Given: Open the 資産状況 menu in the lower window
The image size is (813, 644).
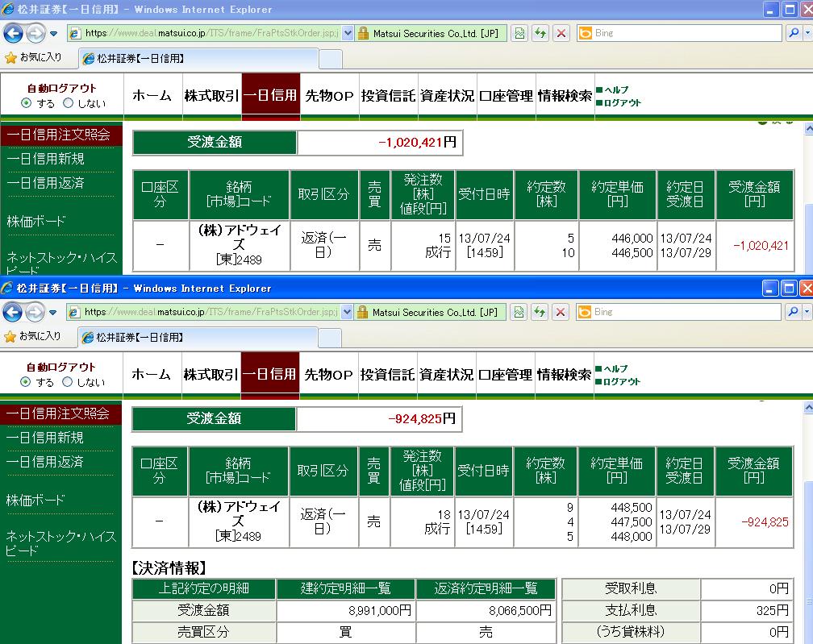Looking at the screenshot, I should 446,375.
